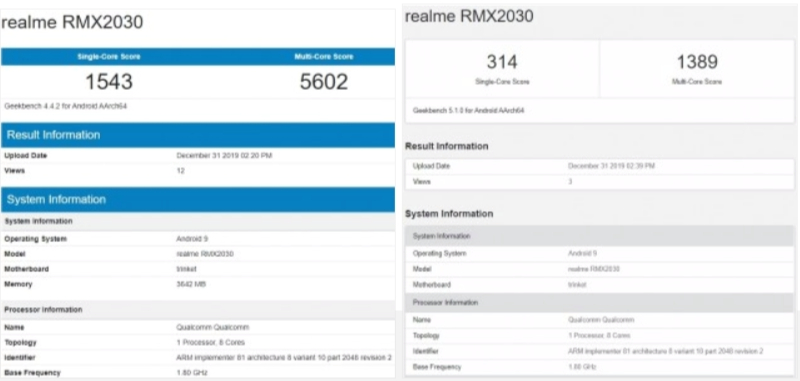Click the 1543 single-core score in the left result

click(109, 82)
